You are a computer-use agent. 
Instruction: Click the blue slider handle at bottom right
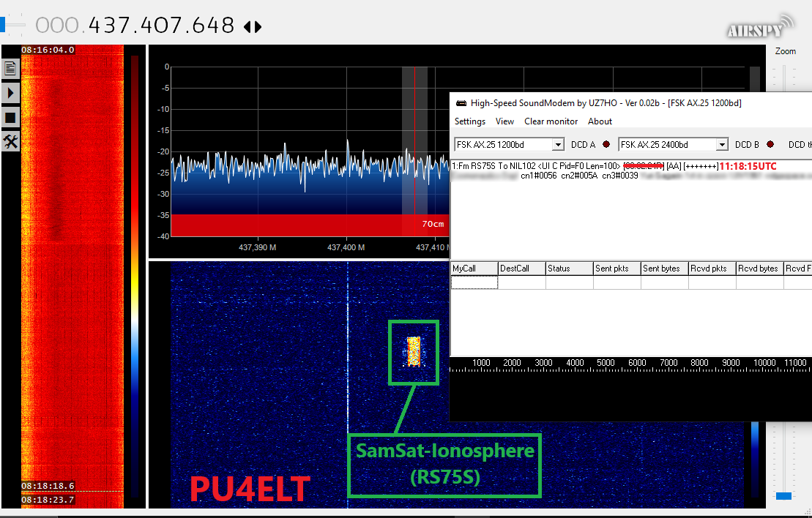[783, 496]
